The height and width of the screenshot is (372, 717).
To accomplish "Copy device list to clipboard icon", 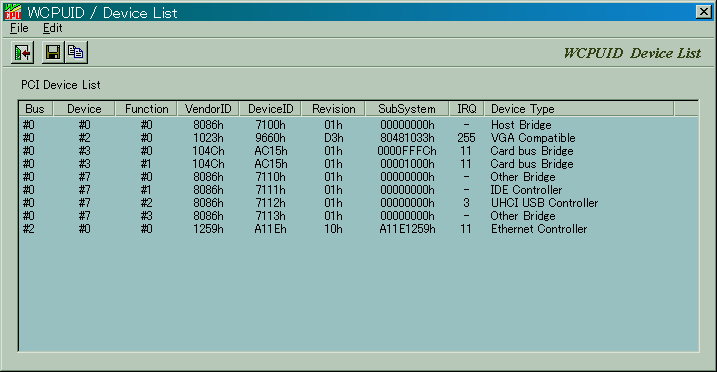I will (x=76, y=52).
